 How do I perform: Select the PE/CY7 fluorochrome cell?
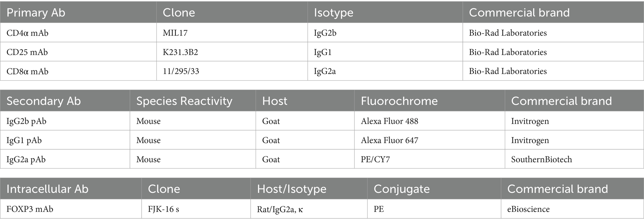[375, 160]
